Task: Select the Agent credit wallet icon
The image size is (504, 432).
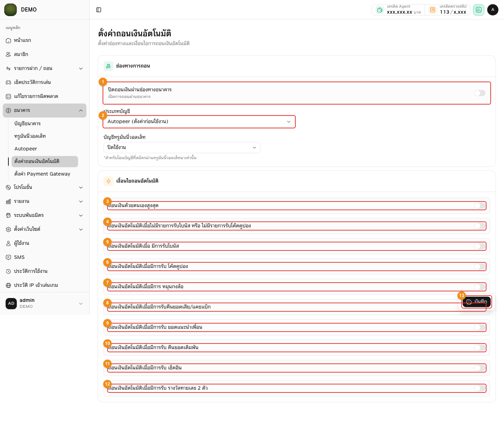Action: (380, 10)
